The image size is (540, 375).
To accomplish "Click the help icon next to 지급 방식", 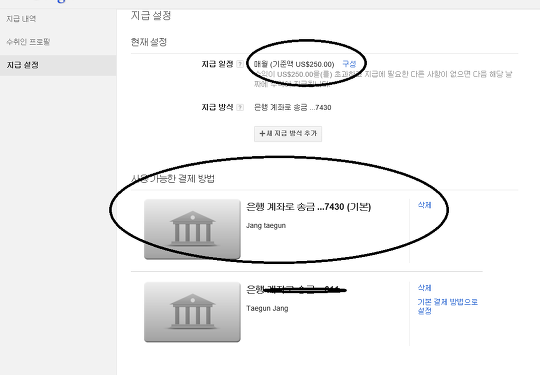I will (x=240, y=107).
